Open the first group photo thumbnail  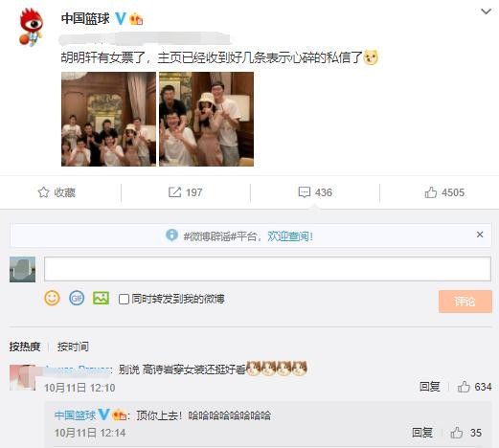pyautogui.click(x=108, y=119)
